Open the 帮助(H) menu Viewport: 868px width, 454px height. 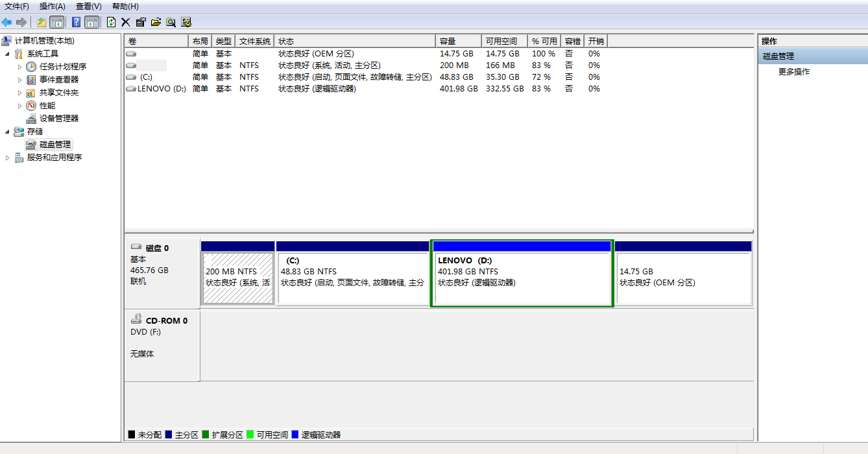click(x=125, y=6)
